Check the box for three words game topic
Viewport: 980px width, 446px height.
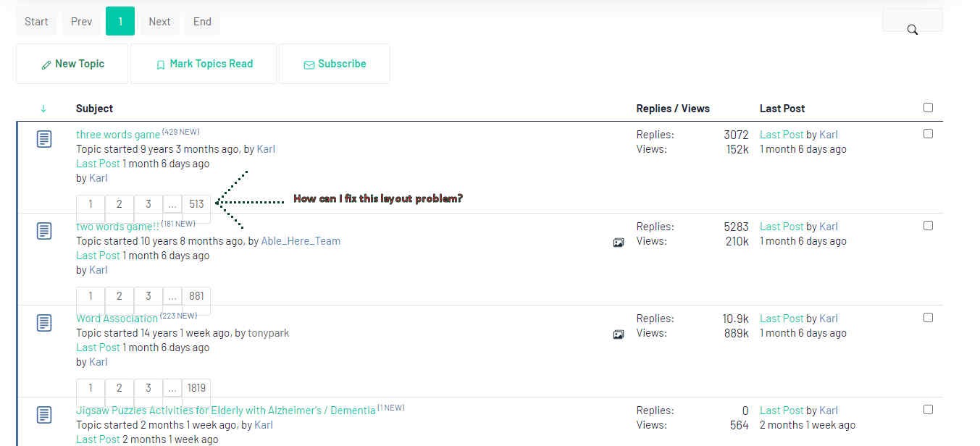click(928, 134)
